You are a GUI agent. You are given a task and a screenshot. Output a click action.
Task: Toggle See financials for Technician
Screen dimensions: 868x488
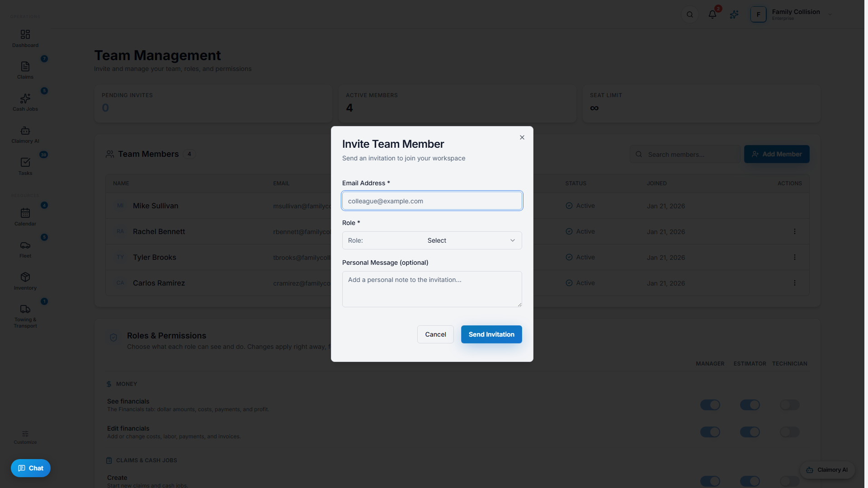coord(789,405)
